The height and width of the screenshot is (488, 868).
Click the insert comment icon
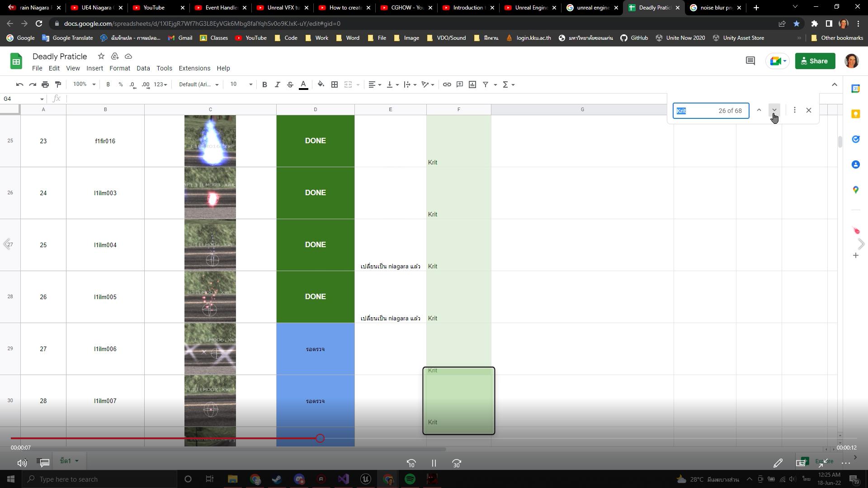pos(460,84)
